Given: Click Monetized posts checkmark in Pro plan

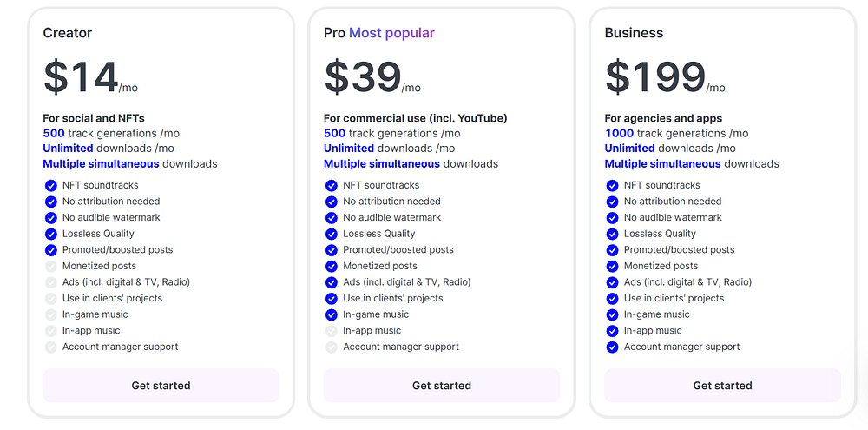Looking at the screenshot, I should pos(331,266).
